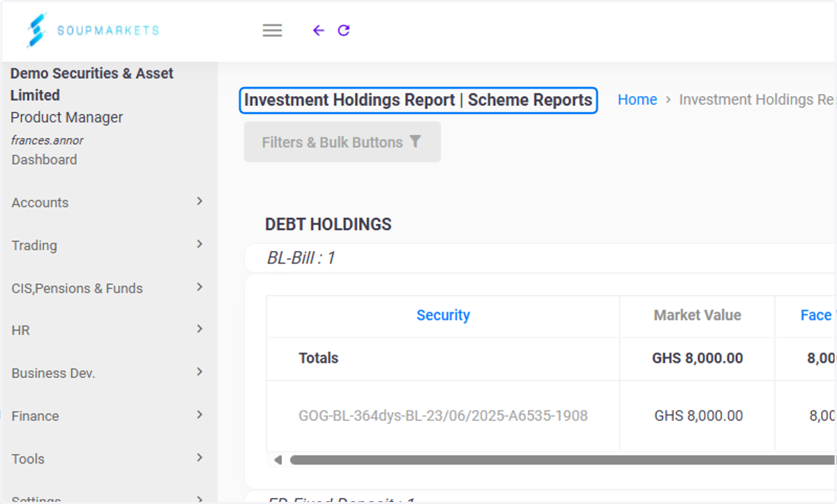Click the Investment Holdings Report page title
Image resolution: width=837 pixels, height=504 pixels.
tap(418, 100)
